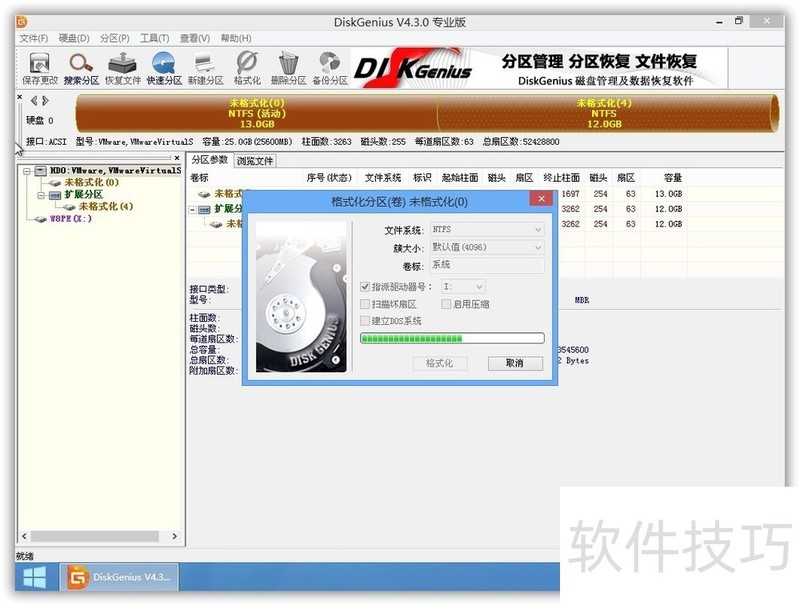The image size is (800, 606).
Task: Switch to the 分区参数 tab
Action: tap(209, 160)
